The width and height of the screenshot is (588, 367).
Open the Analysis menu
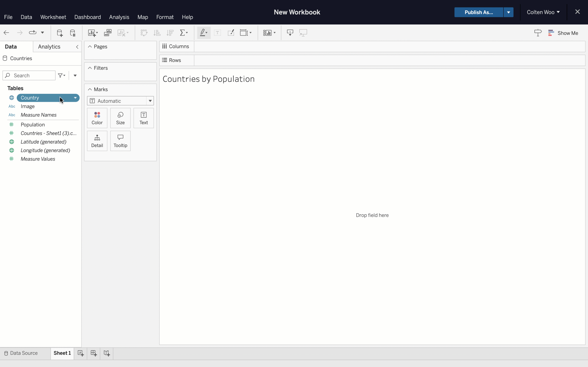pos(119,17)
